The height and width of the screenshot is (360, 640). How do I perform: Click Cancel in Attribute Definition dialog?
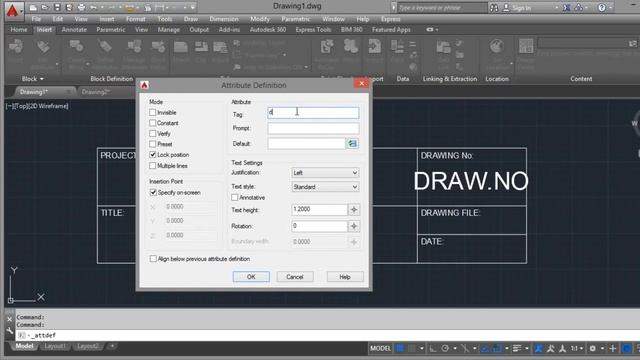point(295,277)
